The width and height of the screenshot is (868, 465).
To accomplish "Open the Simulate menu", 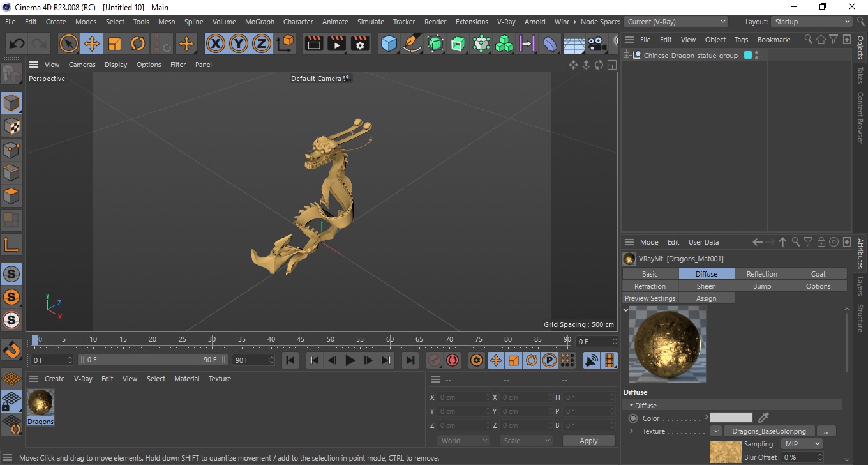I will click(x=370, y=22).
